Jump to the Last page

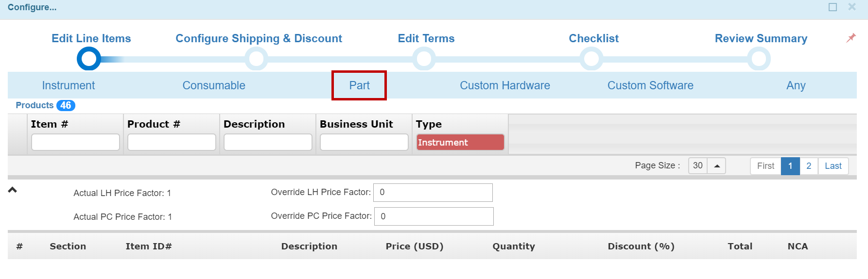tap(833, 166)
